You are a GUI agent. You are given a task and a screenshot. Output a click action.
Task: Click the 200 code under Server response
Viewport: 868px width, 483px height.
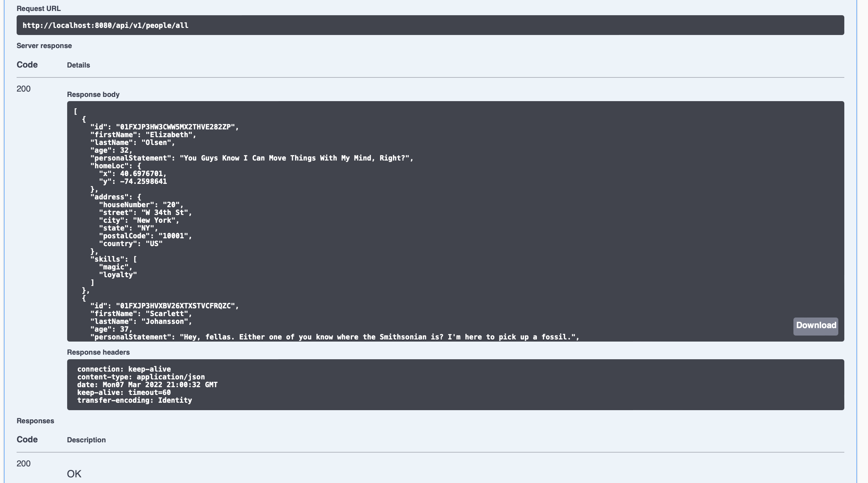click(24, 89)
